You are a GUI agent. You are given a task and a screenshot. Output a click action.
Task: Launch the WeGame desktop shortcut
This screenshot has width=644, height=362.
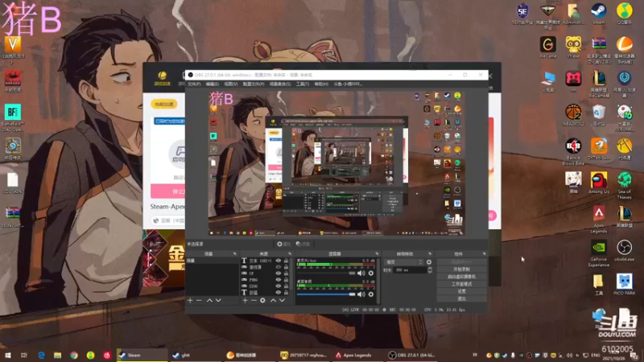click(547, 47)
